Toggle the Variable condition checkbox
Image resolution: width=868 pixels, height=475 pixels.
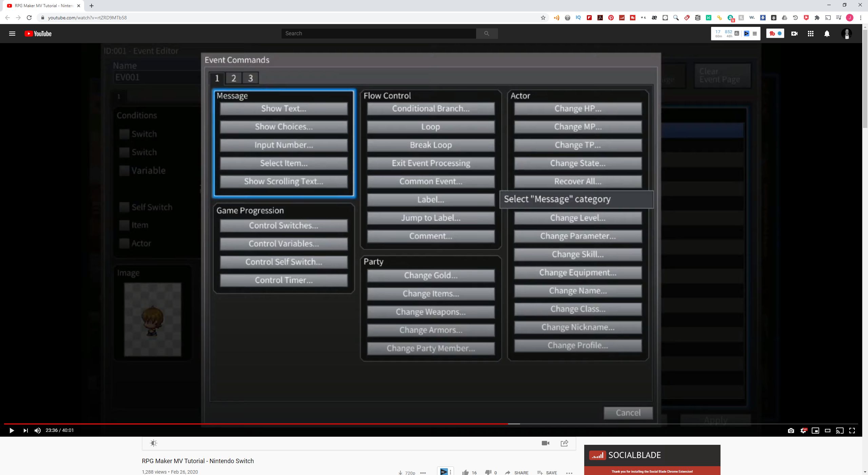[x=124, y=171]
